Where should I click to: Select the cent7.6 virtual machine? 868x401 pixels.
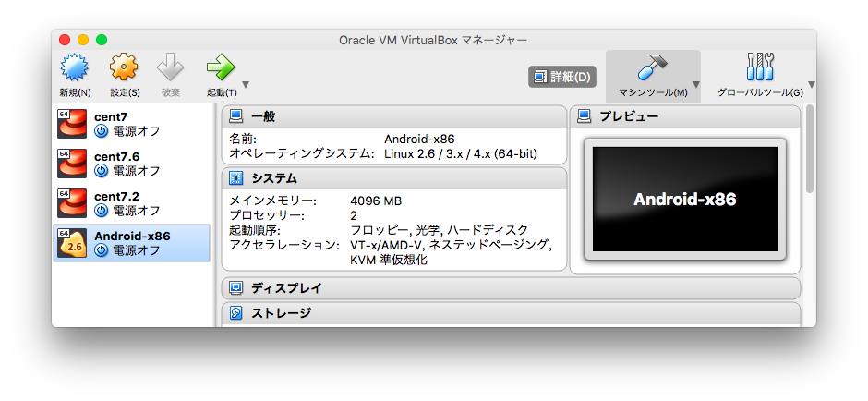132,164
